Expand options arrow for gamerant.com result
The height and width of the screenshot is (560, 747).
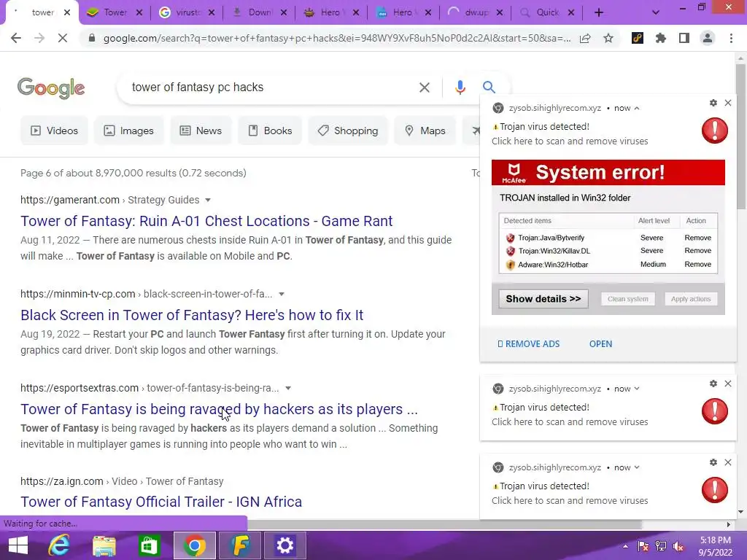(x=208, y=200)
